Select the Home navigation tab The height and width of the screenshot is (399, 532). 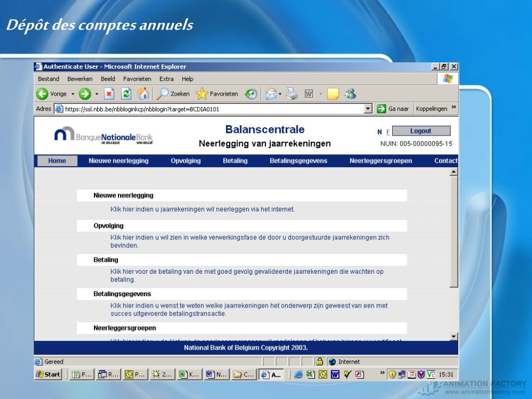57,161
